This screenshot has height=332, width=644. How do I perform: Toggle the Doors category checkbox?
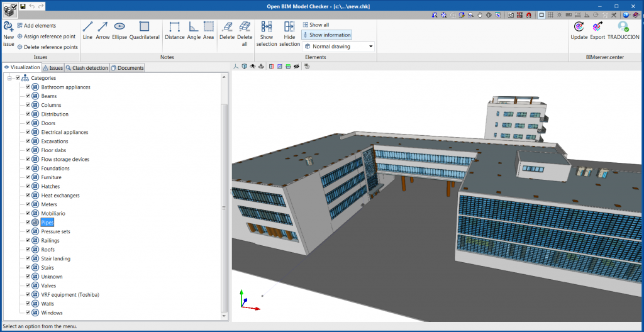[x=28, y=123]
